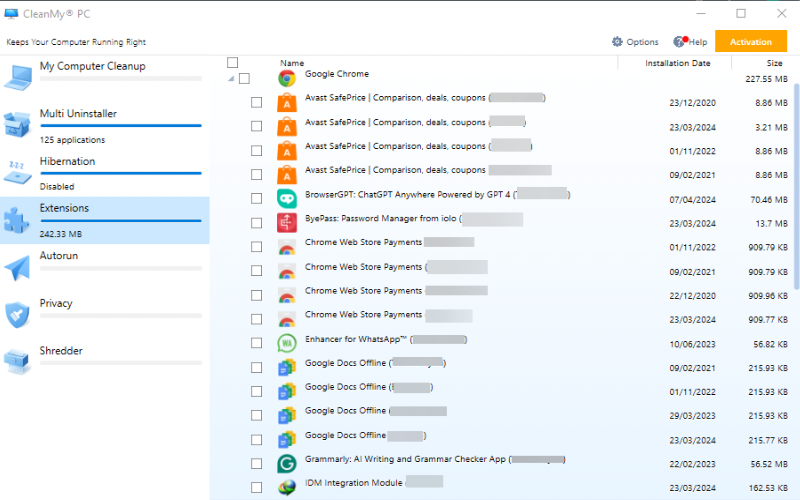Open the Privacy section label
Viewport: 800px width, 500px height.
click(x=56, y=303)
